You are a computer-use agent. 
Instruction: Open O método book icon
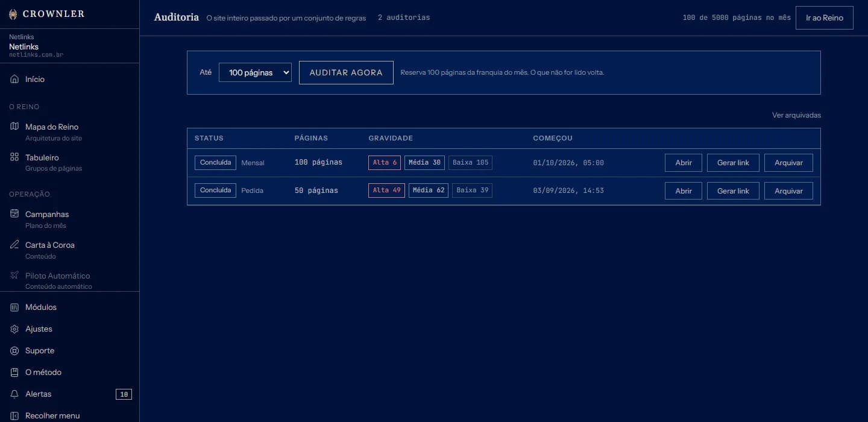pos(14,372)
